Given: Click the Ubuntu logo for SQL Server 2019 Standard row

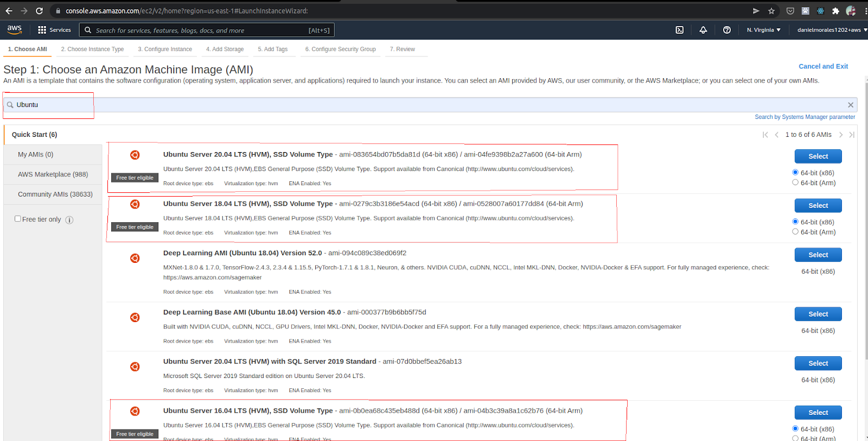Looking at the screenshot, I should pos(135,367).
